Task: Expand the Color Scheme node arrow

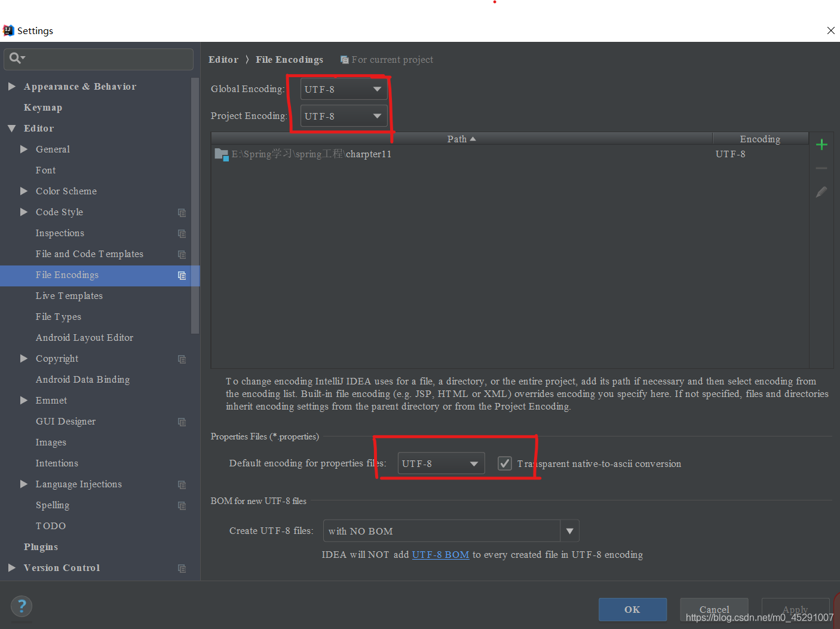Action: [x=24, y=191]
